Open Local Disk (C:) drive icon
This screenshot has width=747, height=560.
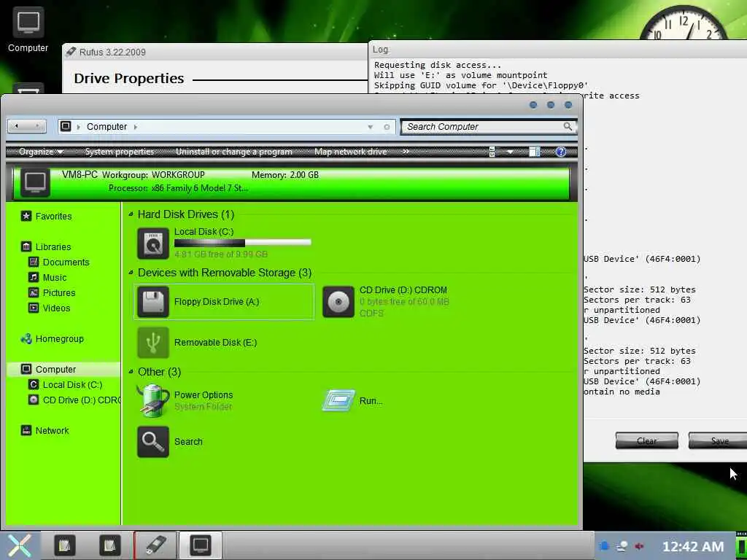click(x=153, y=244)
